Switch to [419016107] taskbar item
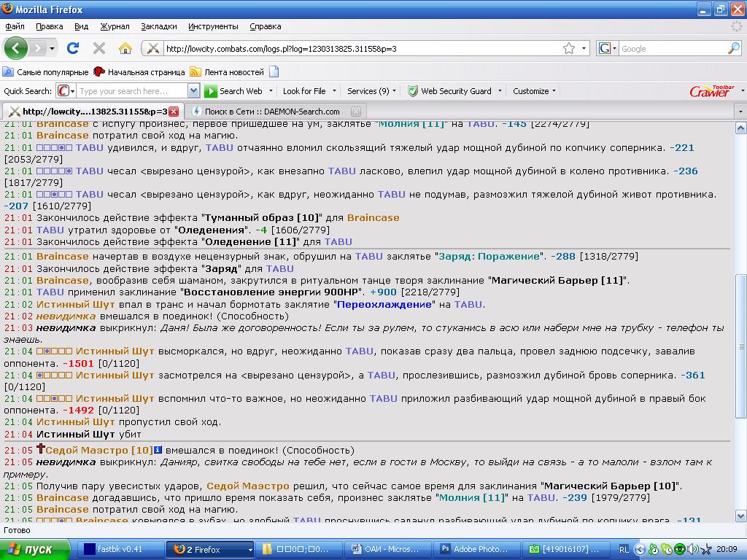The height and width of the screenshot is (560, 747). click(x=566, y=549)
